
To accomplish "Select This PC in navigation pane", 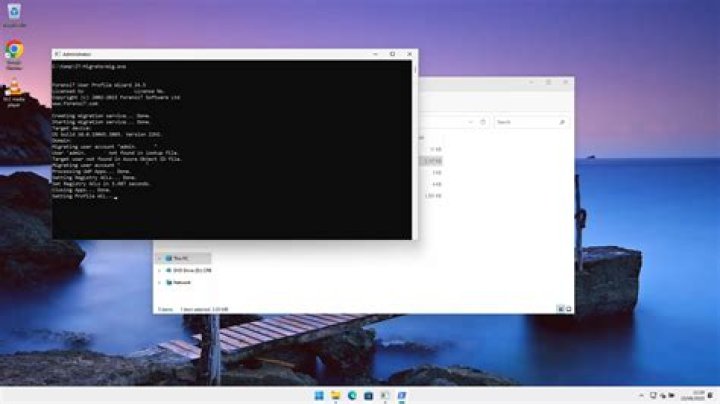I will point(181,258).
